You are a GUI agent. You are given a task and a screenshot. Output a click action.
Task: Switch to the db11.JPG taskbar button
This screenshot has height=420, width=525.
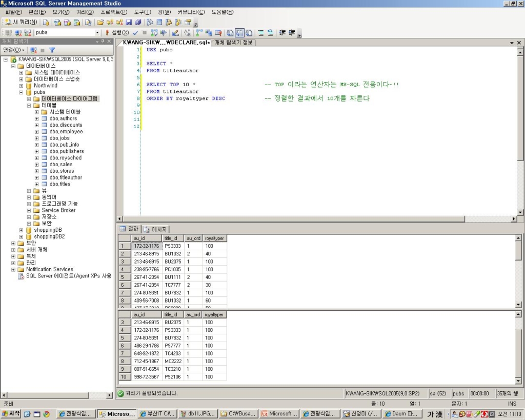point(198,414)
